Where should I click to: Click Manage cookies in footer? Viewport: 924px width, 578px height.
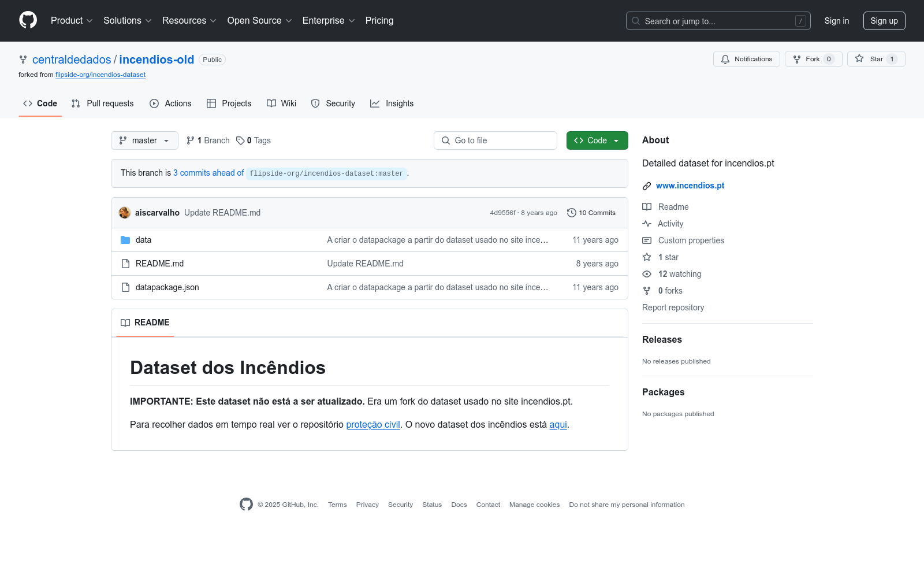pyautogui.click(x=535, y=505)
